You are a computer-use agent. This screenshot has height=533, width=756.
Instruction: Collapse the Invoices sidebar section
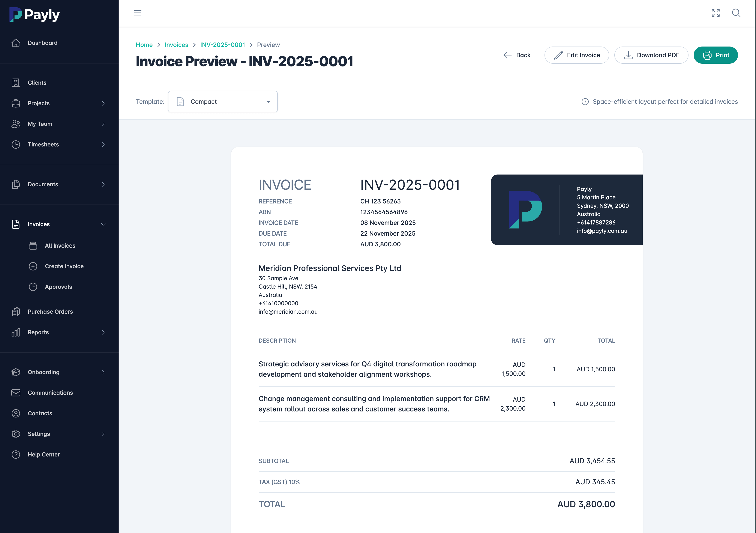tap(103, 224)
